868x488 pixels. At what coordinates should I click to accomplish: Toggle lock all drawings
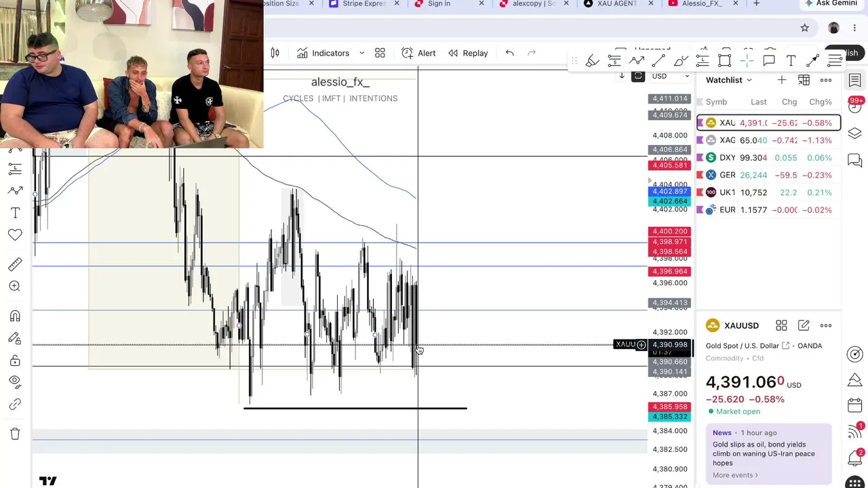click(x=15, y=360)
